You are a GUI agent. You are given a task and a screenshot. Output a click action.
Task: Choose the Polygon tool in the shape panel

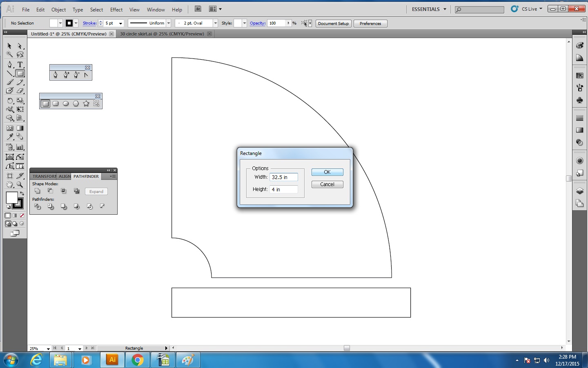[76, 104]
